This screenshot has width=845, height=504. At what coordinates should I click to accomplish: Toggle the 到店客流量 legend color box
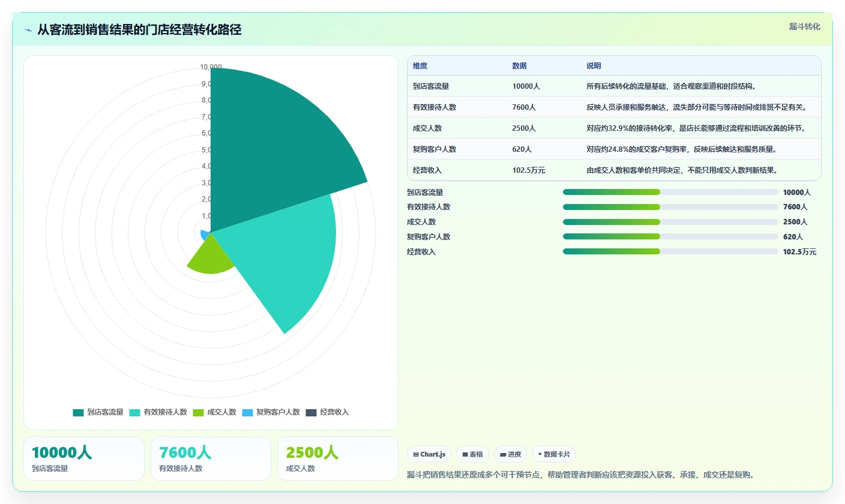coord(78,412)
